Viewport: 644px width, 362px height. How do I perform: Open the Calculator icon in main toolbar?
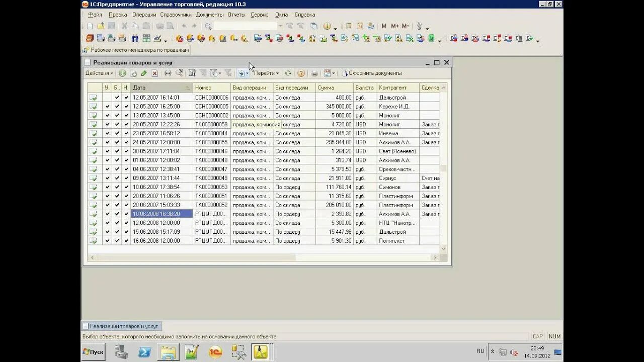349,26
